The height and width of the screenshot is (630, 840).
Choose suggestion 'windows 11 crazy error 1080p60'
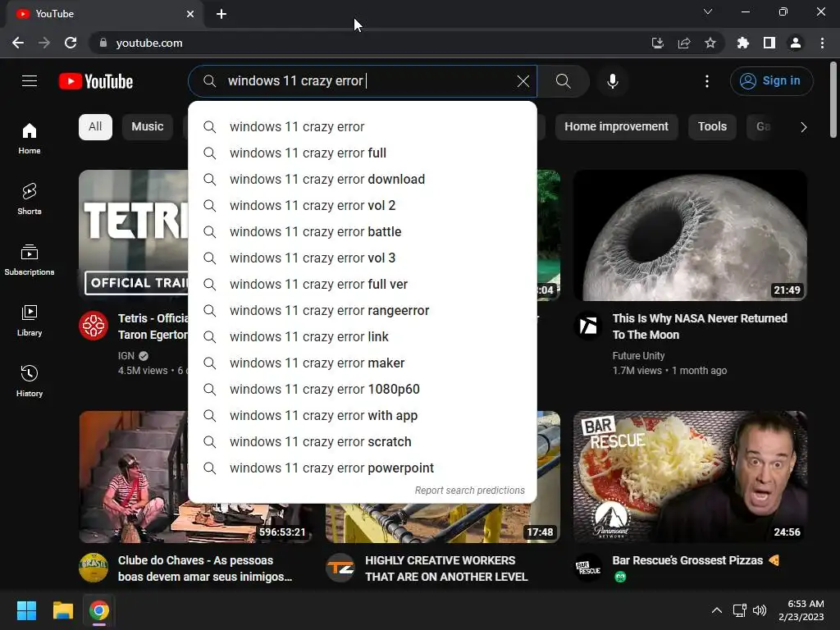(362, 390)
